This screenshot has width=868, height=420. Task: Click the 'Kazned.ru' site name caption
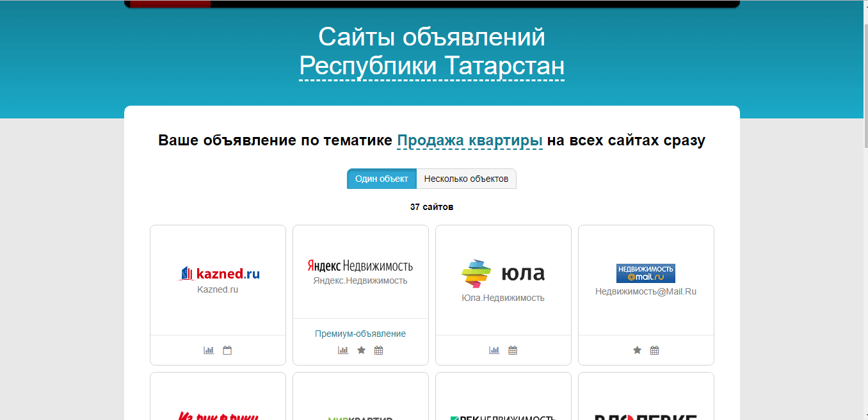click(x=218, y=289)
